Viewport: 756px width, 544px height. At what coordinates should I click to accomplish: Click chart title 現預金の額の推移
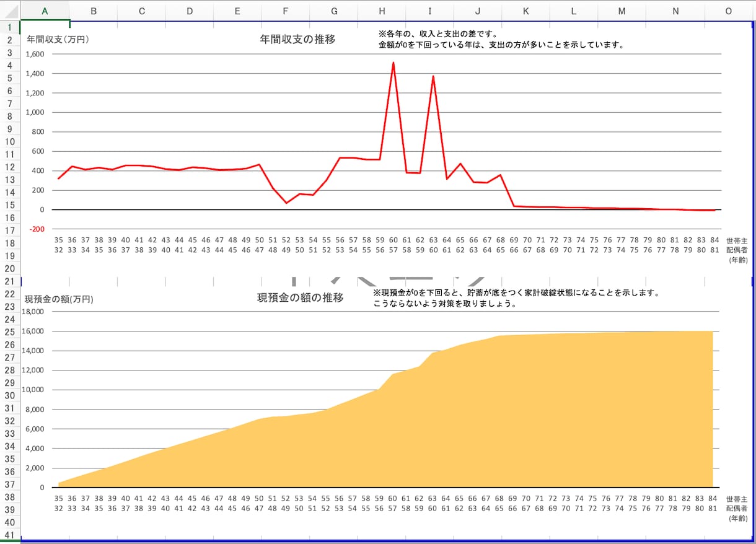point(301,297)
